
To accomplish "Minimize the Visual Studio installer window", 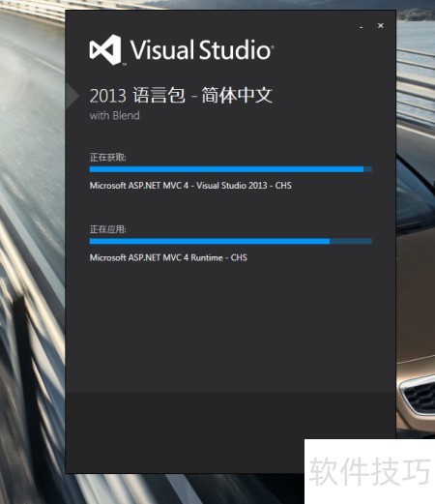I will pos(362,26).
